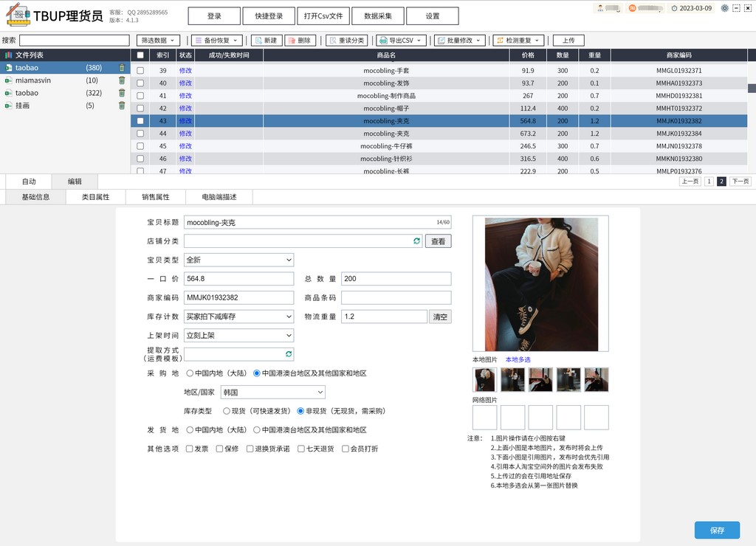Image resolution: width=756 pixels, height=546 pixels.
Task: Open the 电脑端描述 tab
Action: 219,197
